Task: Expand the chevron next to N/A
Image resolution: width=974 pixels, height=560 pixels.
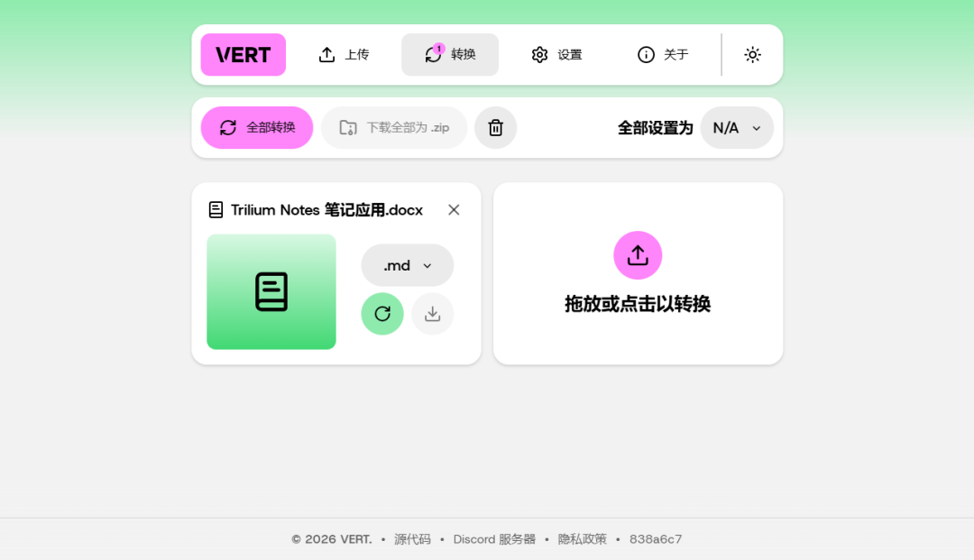Action: (x=755, y=128)
